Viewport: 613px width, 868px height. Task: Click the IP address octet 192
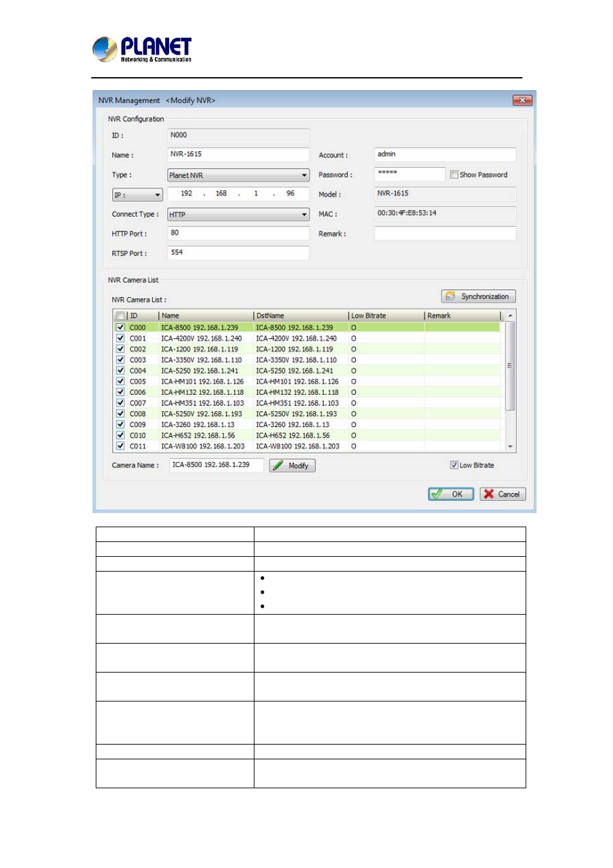click(186, 194)
